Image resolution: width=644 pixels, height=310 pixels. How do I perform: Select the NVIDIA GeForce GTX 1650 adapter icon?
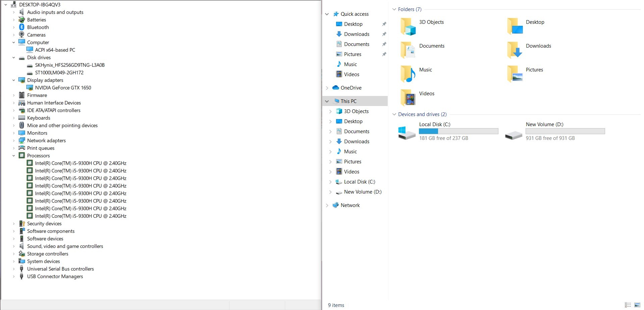point(30,88)
